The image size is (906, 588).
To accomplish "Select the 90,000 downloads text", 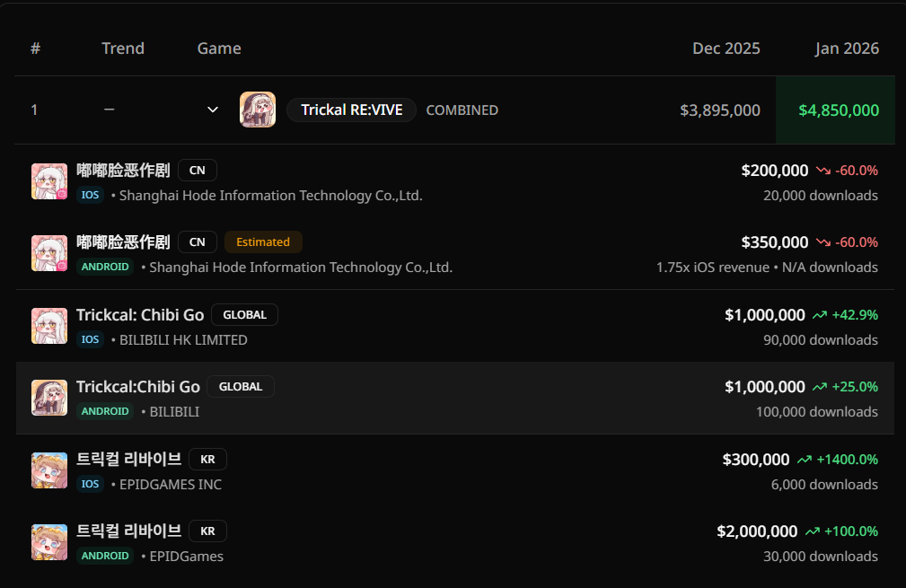I will pyautogui.click(x=821, y=339).
